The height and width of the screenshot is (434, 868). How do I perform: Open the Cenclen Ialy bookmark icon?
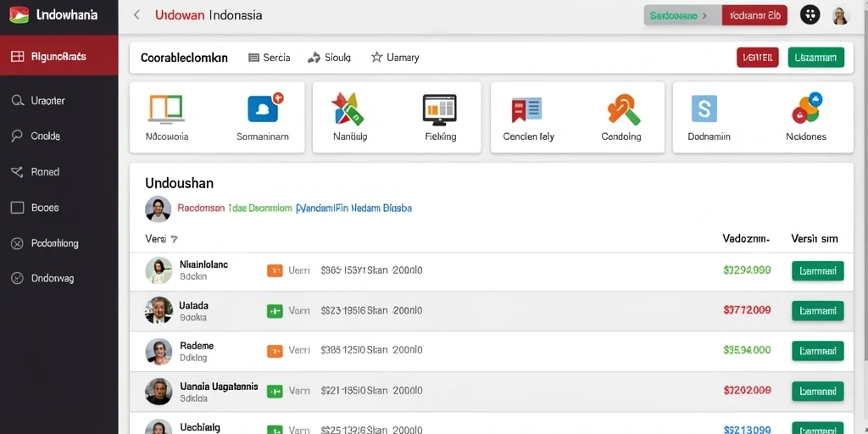point(526,109)
